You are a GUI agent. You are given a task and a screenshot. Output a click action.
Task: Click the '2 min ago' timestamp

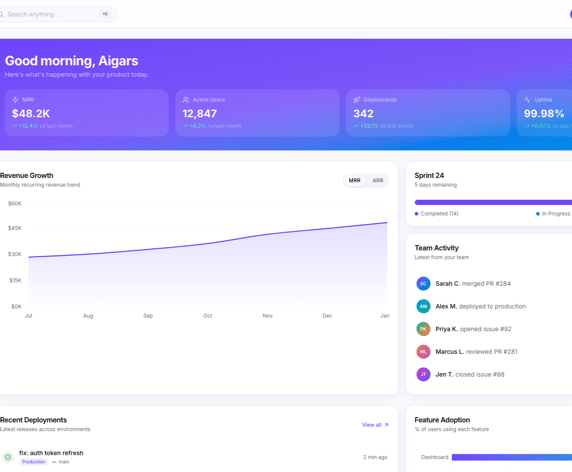click(375, 457)
